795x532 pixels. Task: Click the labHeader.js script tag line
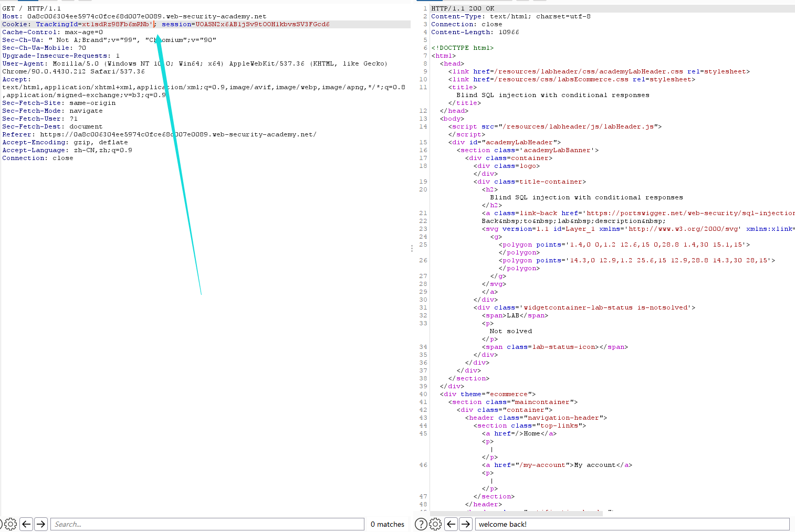555,126
